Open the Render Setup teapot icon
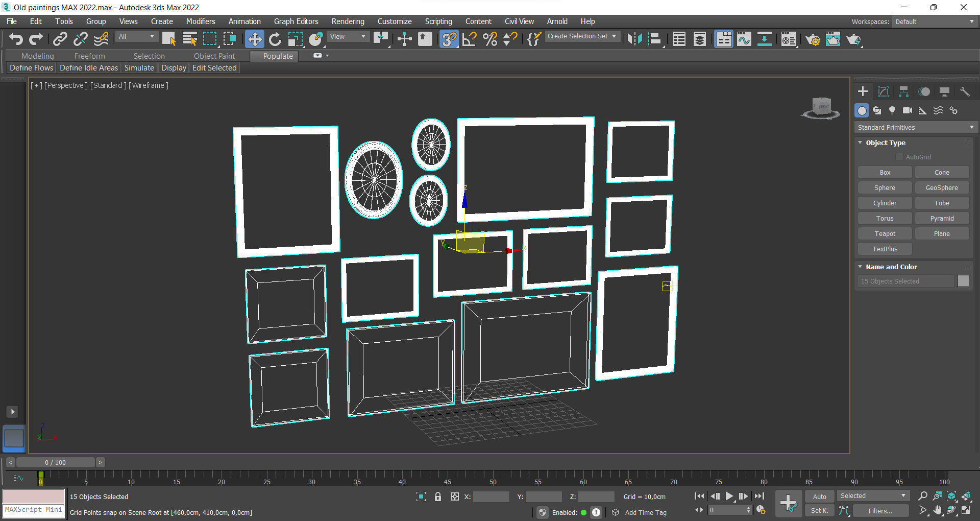 813,39
